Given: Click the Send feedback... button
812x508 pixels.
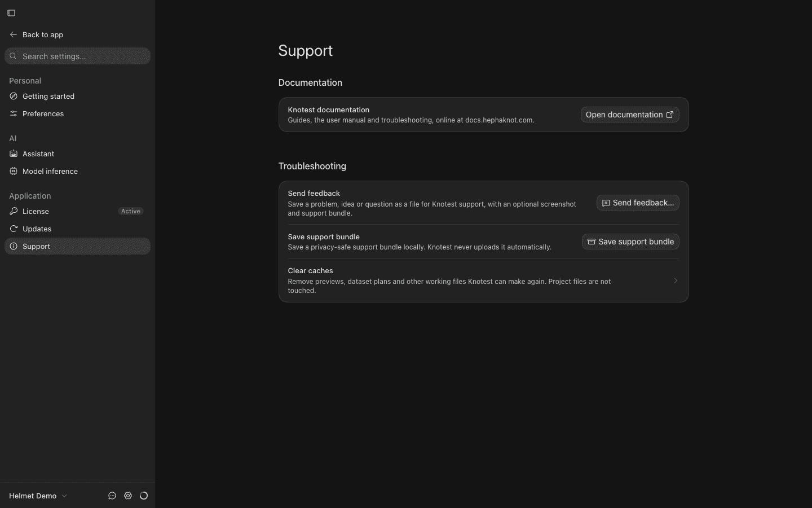Looking at the screenshot, I should click(638, 203).
